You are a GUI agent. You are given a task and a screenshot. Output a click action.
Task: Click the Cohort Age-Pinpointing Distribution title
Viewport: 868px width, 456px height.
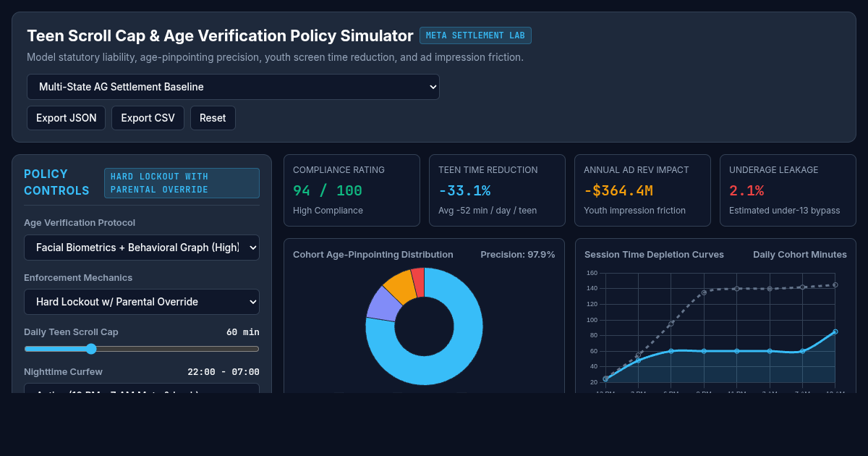pos(373,255)
